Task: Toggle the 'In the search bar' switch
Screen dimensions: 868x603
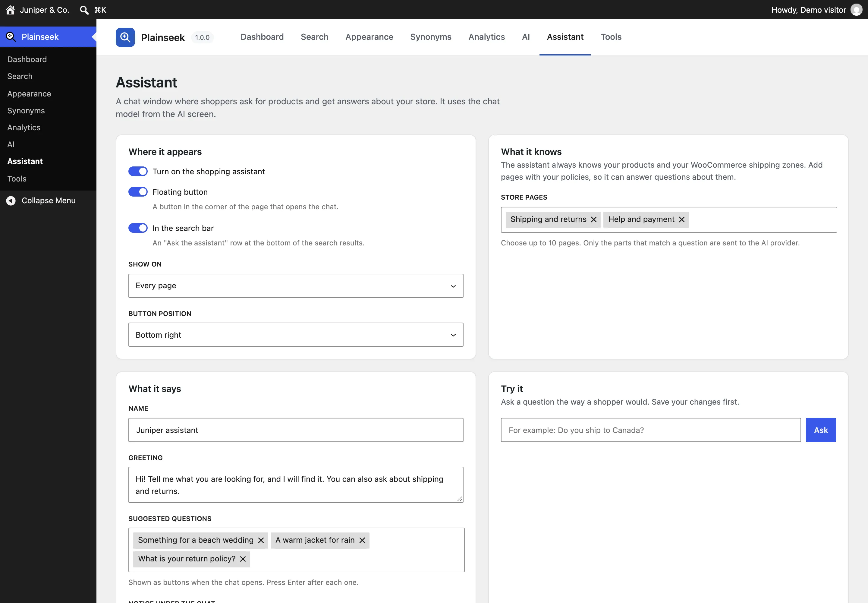Action: coord(138,228)
